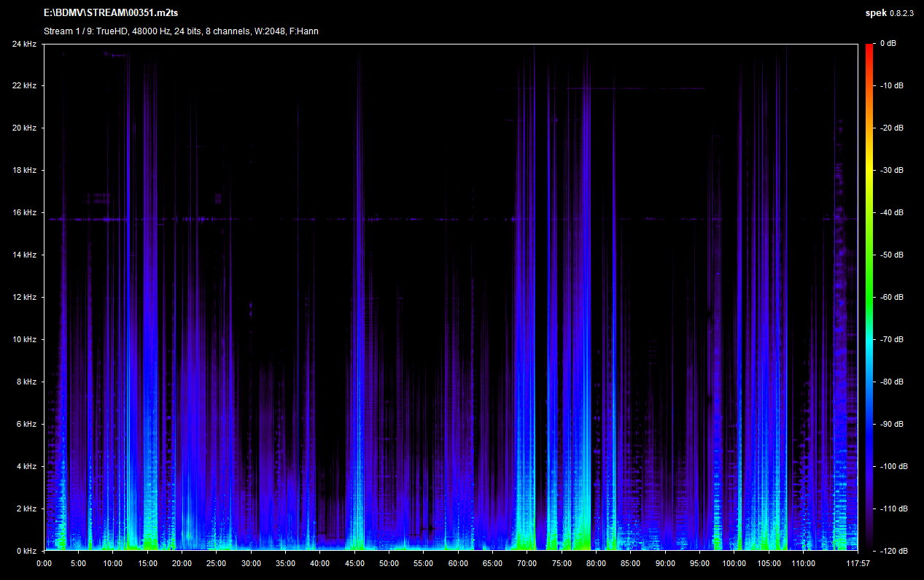The height and width of the screenshot is (580, 924).
Task: Select the 30:00 time axis marker
Action: pos(251,563)
